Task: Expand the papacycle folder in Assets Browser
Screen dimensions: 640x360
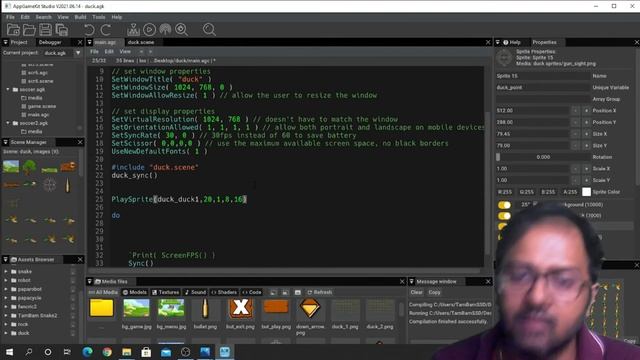Action: tap(6, 298)
